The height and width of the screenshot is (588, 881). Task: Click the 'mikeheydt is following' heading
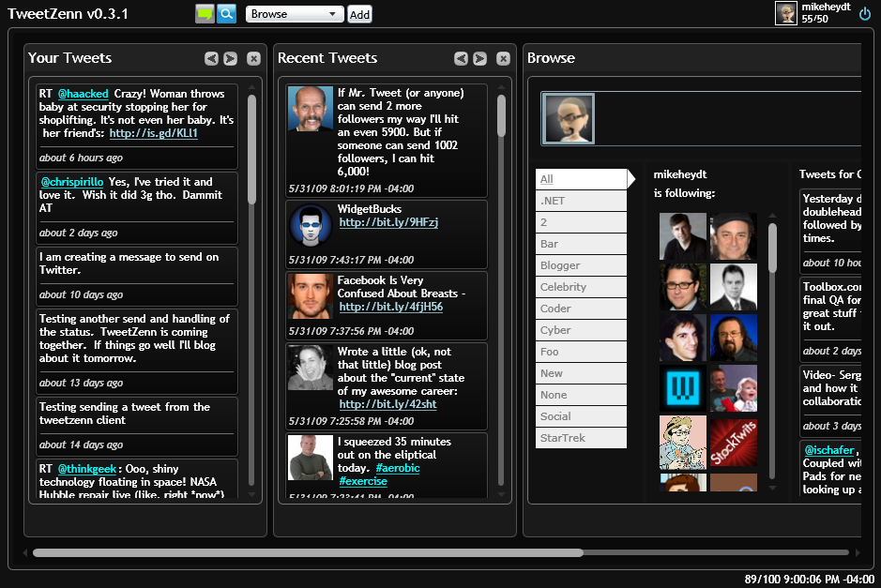click(684, 184)
